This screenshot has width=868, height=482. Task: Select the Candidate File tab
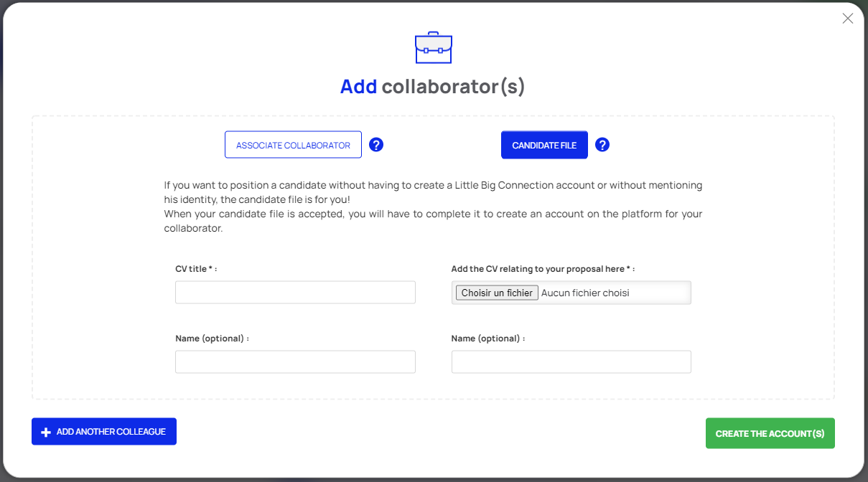click(x=544, y=145)
